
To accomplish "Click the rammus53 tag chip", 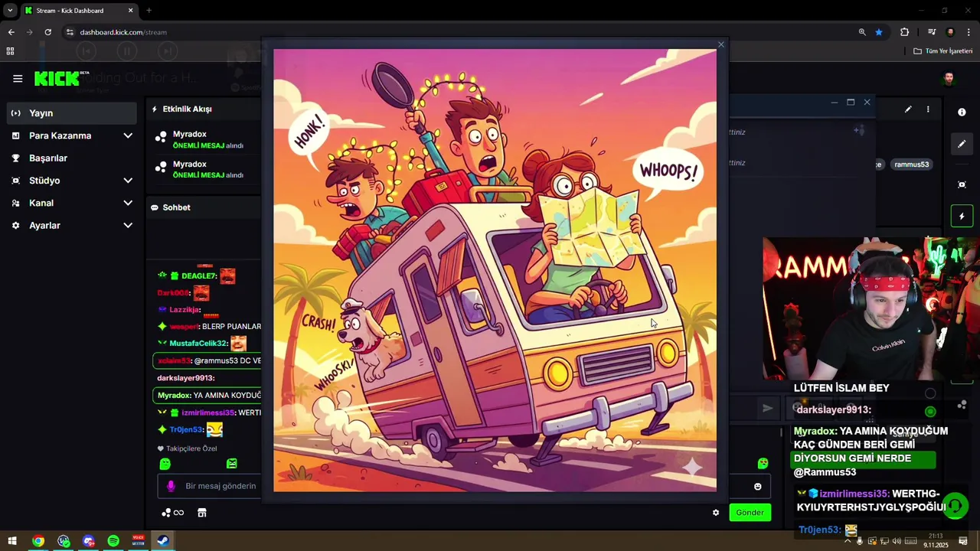I will pyautogui.click(x=911, y=165).
